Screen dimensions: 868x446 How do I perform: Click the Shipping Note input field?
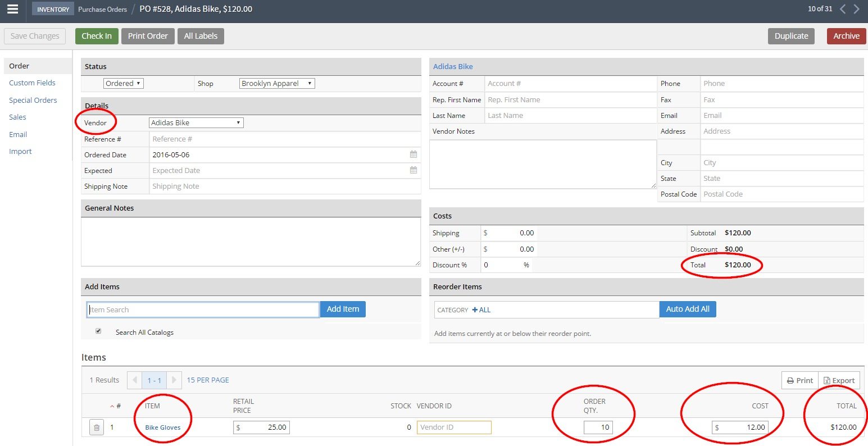click(285, 186)
